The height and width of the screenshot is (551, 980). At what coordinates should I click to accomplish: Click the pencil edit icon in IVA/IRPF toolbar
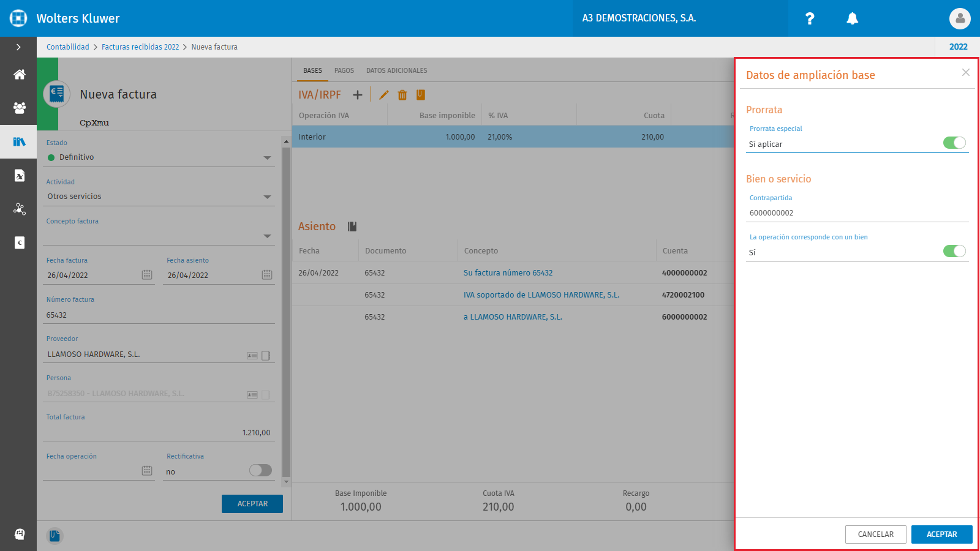click(x=384, y=95)
